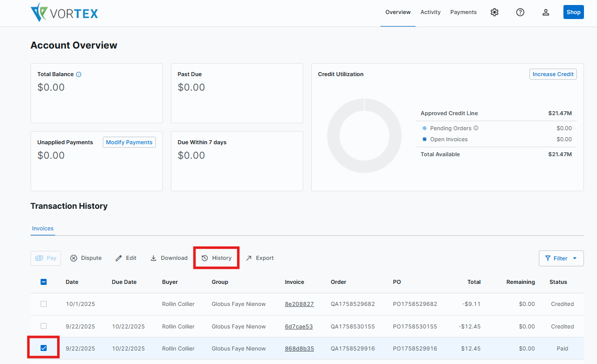The image size is (597, 364).
Task: Switch to the Activity tab
Action: (x=430, y=13)
